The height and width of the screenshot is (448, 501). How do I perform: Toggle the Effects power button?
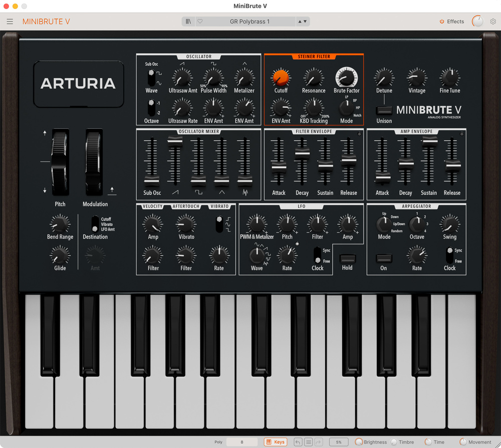point(442,22)
